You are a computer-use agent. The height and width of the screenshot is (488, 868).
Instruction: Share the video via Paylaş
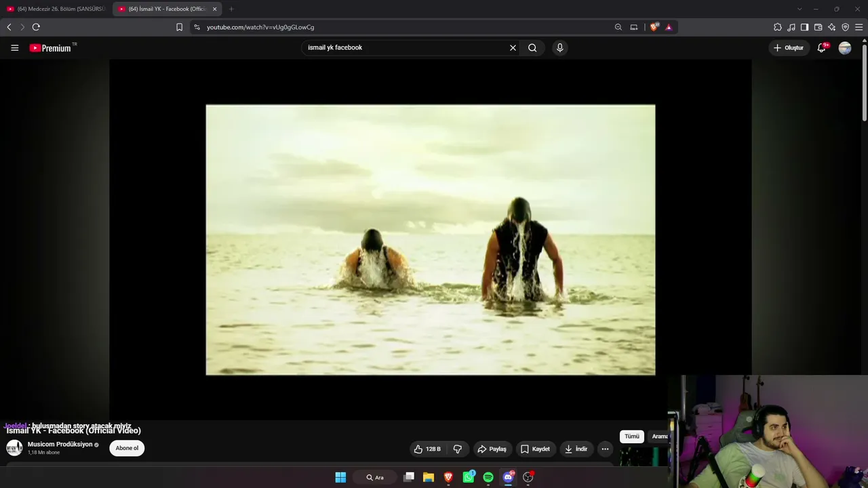tap(492, 449)
